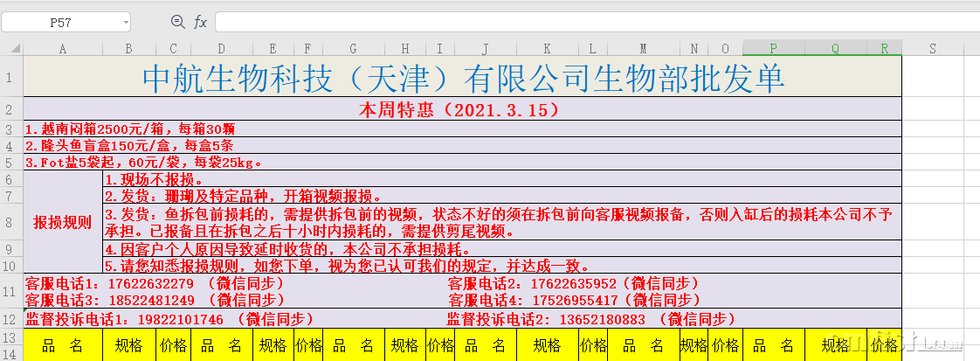Click the cell 3.发货：鱼拆包前损耗的
The width and height of the screenshot is (980, 361).
pyautogui.click(x=502, y=222)
